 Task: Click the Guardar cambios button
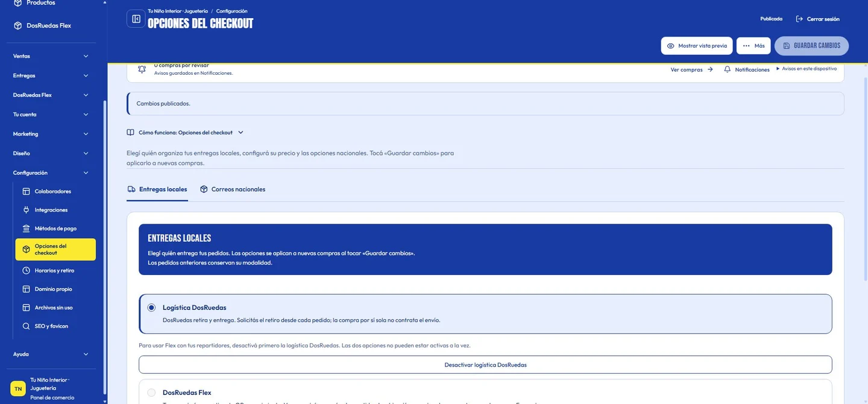[811, 46]
